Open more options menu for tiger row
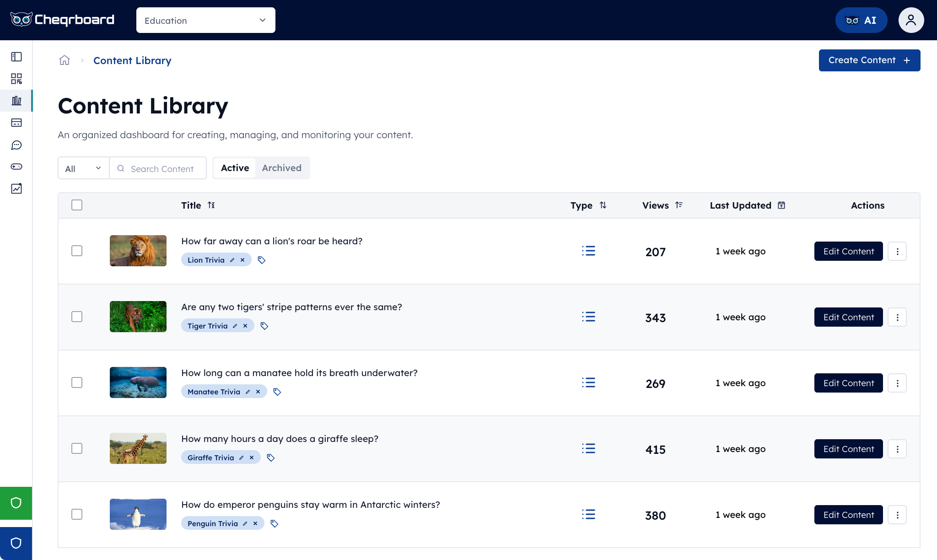Screen dimensions: 937x560 click(x=897, y=317)
